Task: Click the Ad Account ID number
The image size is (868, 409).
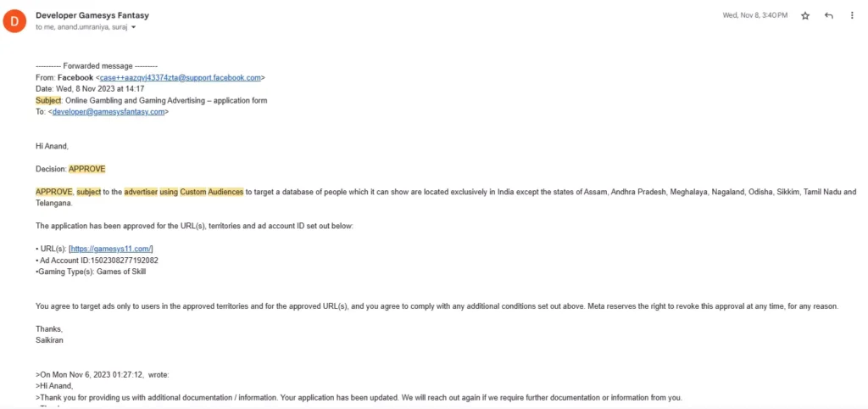Action: click(x=123, y=260)
